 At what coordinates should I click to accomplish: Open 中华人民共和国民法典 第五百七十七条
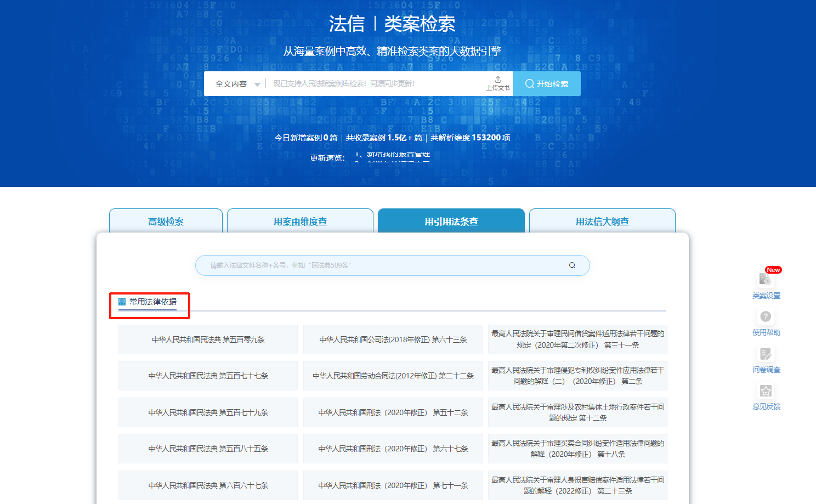[208, 376]
